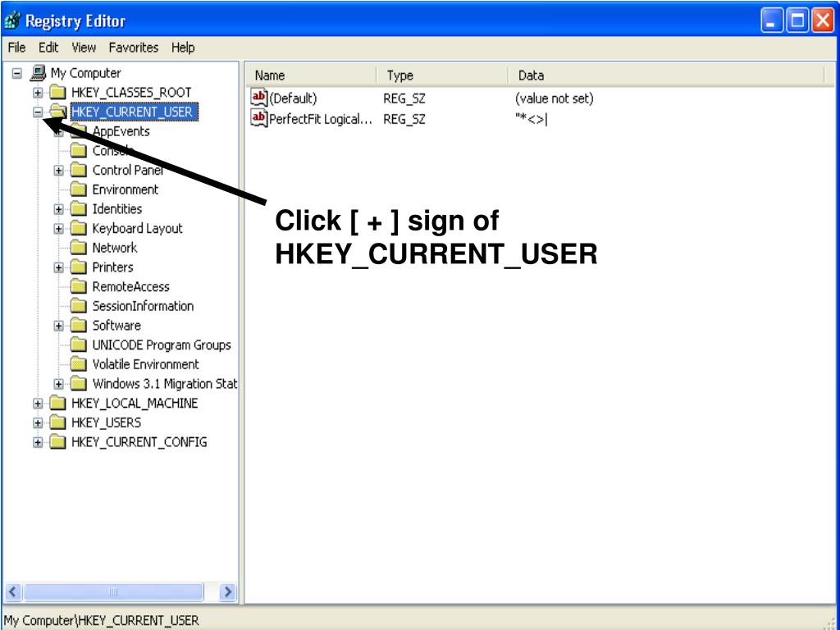Open the Edit menu

coord(48,48)
